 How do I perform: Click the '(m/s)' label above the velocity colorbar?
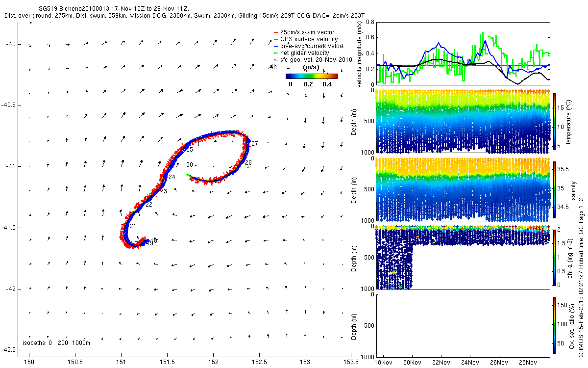coord(312,67)
